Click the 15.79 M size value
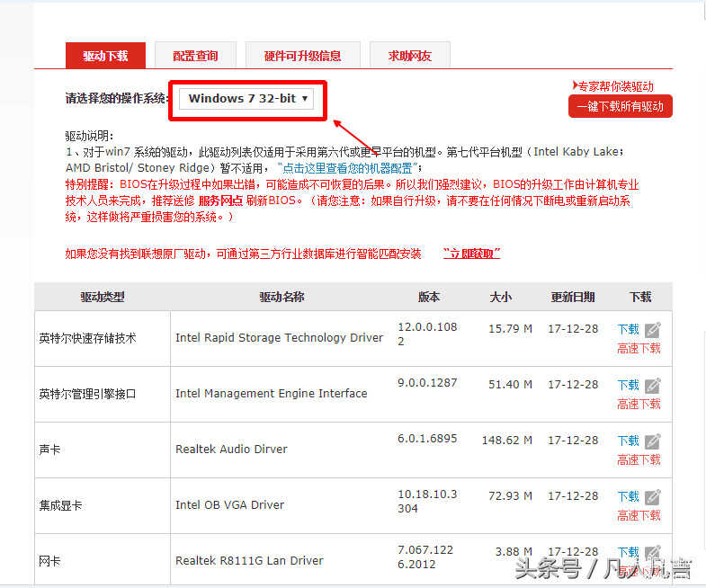This screenshot has height=588, width=706. tap(511, 329)
